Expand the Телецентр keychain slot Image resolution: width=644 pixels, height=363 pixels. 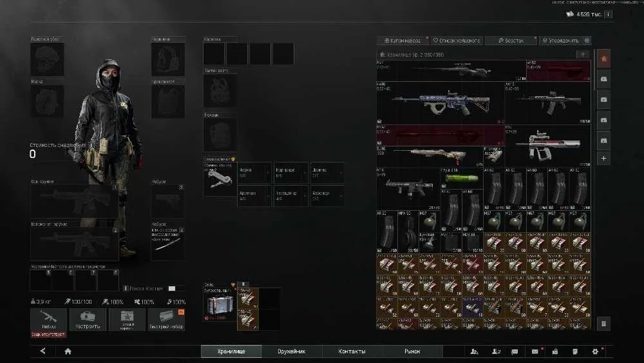pos(291,195)
